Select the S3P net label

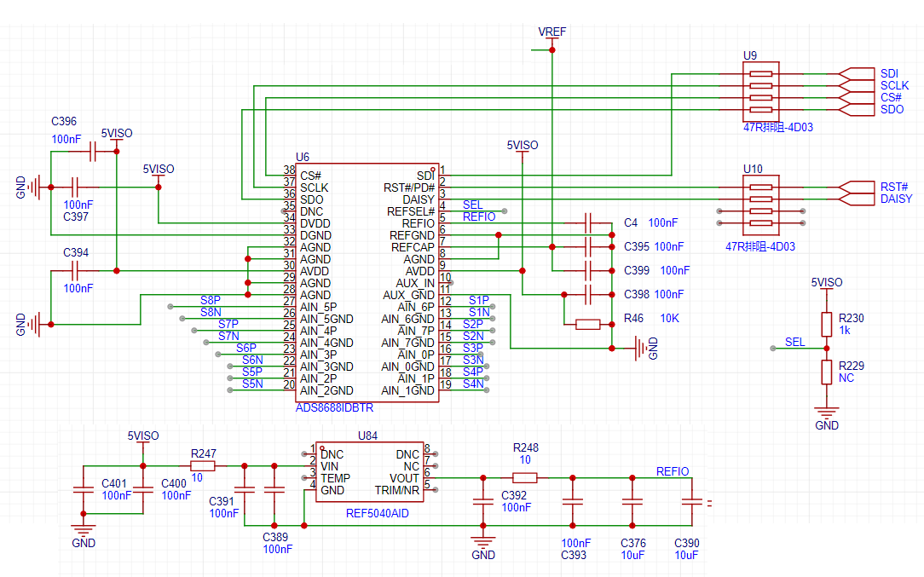(472, 349)
